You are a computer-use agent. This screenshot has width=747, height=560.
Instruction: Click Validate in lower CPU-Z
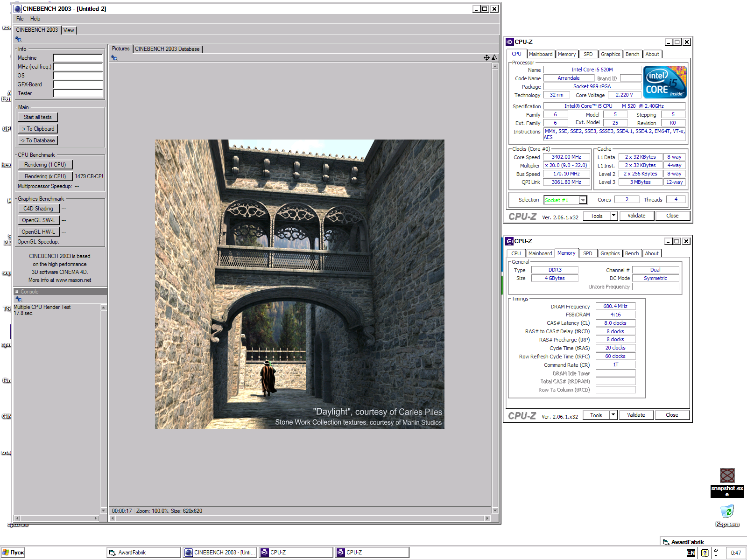point(636,415)
